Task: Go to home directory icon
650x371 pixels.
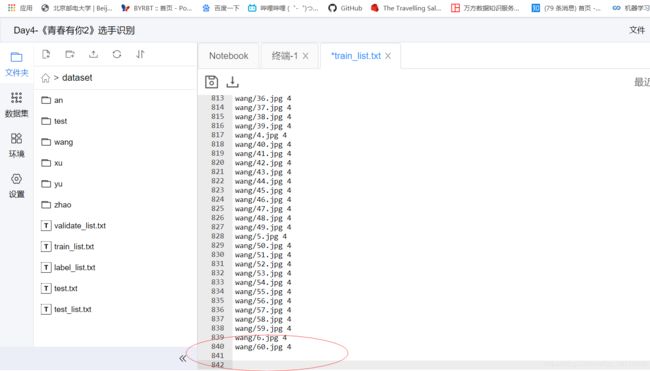Action: click(x=46, y=78)
